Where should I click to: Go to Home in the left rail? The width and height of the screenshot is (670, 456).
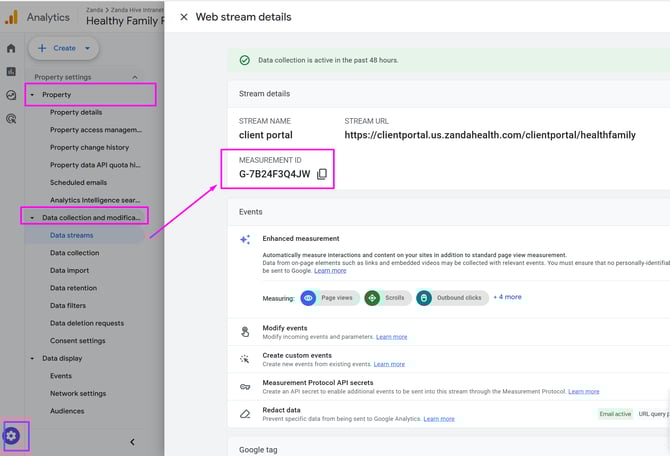tap(11, 48)
